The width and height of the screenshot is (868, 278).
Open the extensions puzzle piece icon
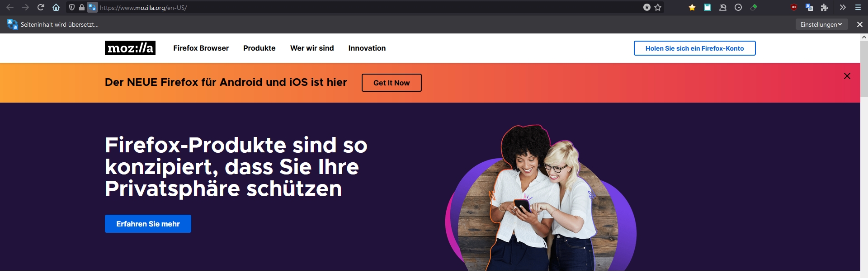coord(825,7)
